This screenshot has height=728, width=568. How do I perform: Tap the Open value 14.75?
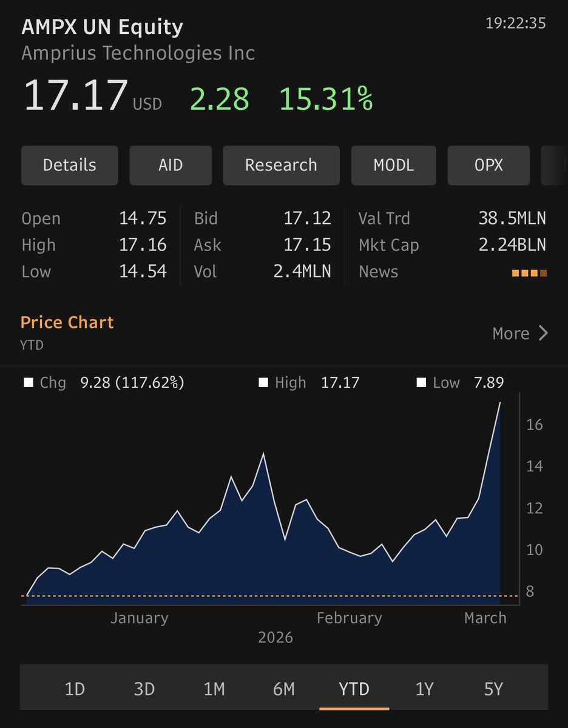pos(143,218)
